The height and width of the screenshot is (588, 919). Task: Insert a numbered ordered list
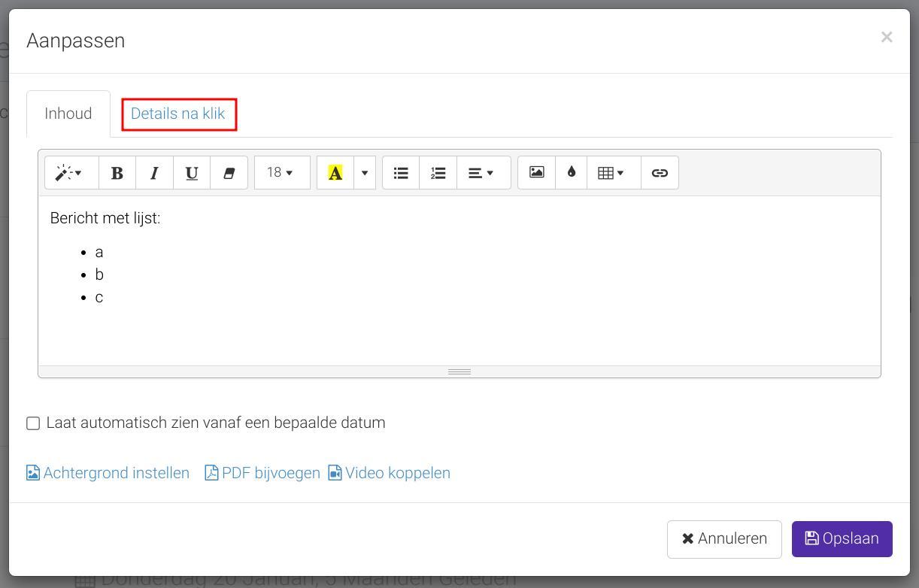(438, 173)
